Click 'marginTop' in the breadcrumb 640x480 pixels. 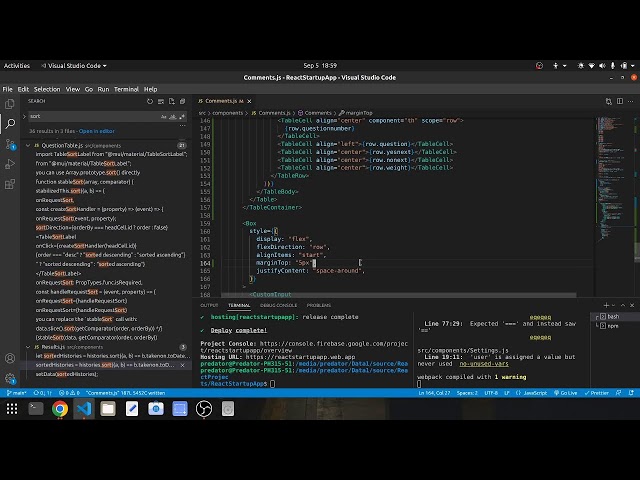click(359, 113)
